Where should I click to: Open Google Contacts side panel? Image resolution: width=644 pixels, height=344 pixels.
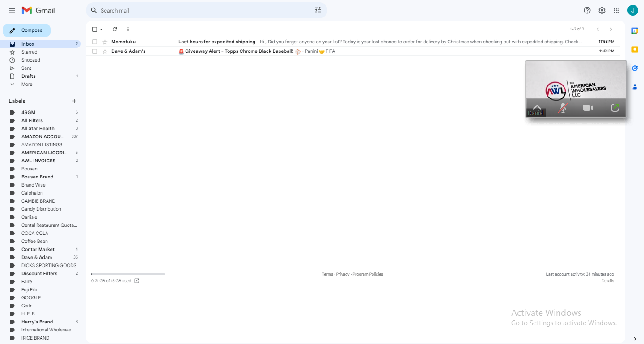[635, 87]
